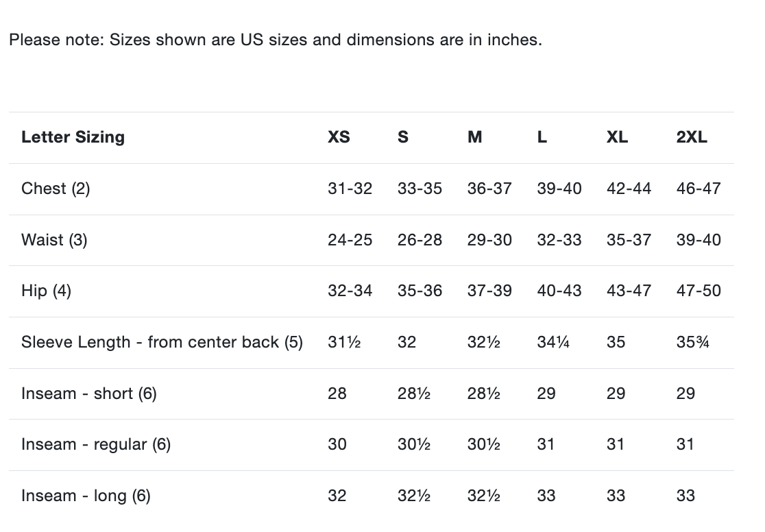Click chest value 31-32 for XS
765x532 pixels.
(x=350, y=189)
